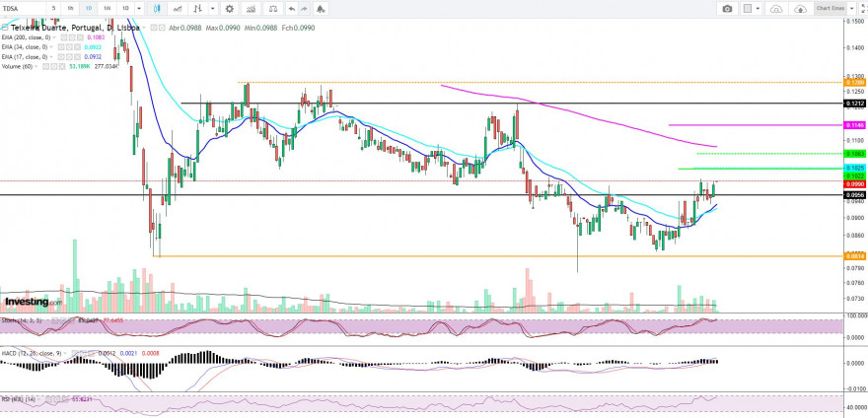
Task: Collapse the Teixeira Duarte legend box
Action: point(4,27)
